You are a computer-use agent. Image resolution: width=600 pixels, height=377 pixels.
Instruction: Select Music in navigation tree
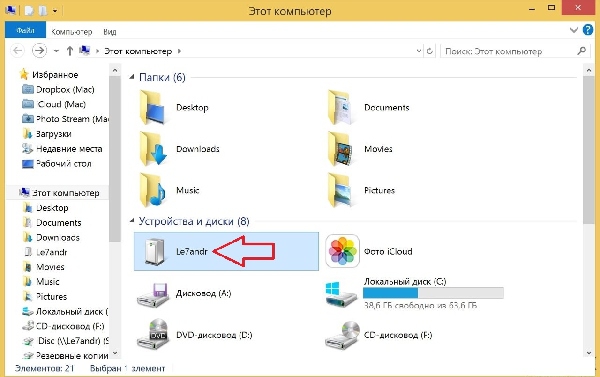pyautogui.click(x=41, y=282)
